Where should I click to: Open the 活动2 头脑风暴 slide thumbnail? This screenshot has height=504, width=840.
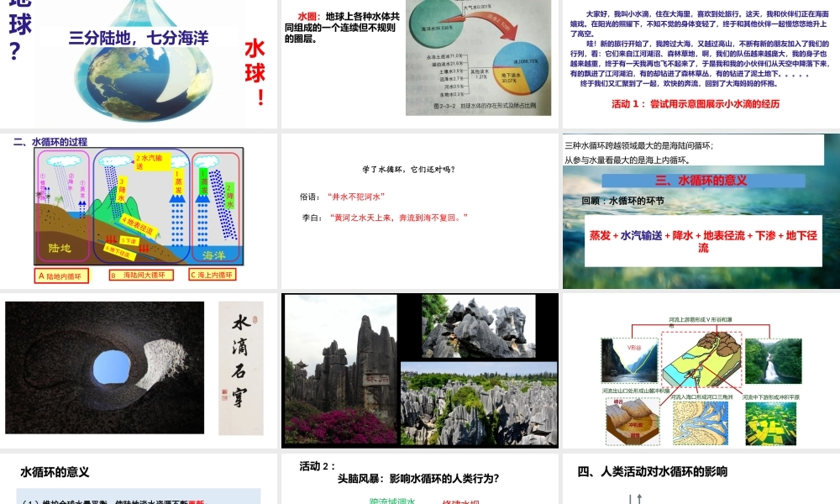pyautogui.click(x=420, y=478)
